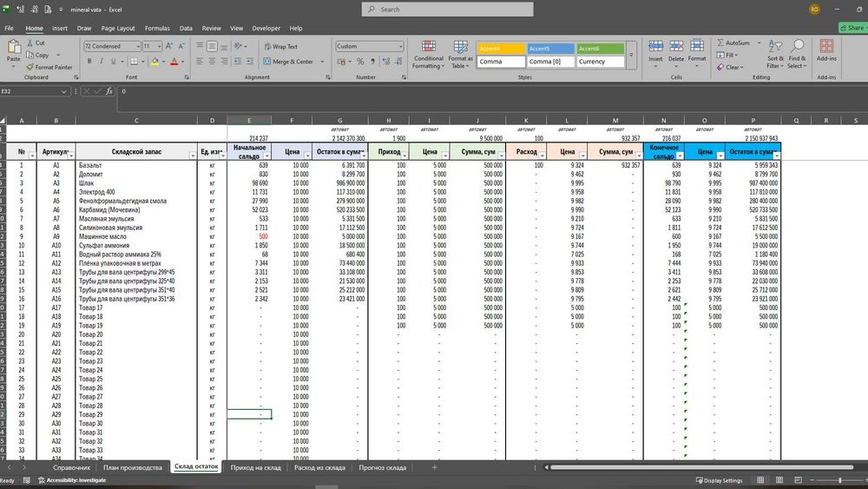868x489 pixels.
Task: Click Display Settings in status bar
Action: pyautogui.click(x=719, y=480)
